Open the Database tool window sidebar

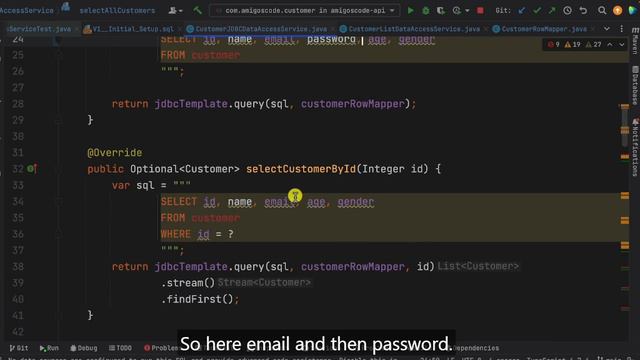(635, 85)
